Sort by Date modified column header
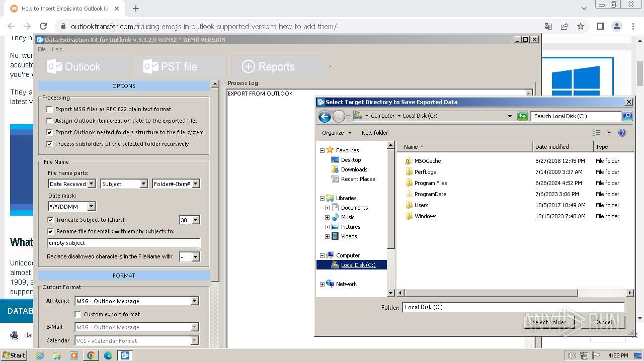 [x=563, y=147]
